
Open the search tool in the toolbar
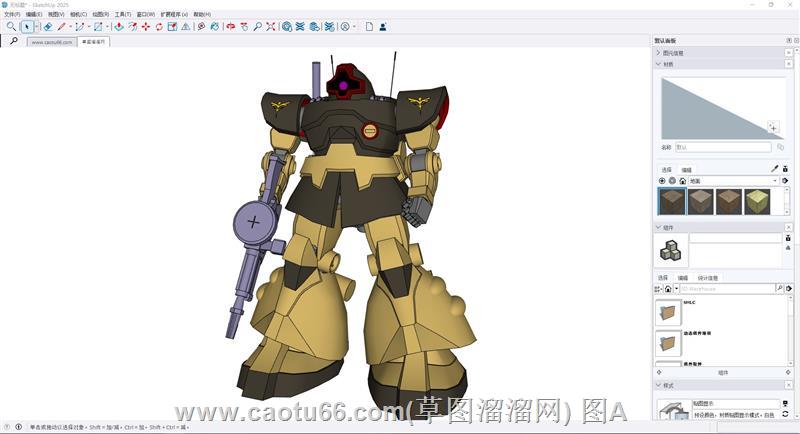11,26
